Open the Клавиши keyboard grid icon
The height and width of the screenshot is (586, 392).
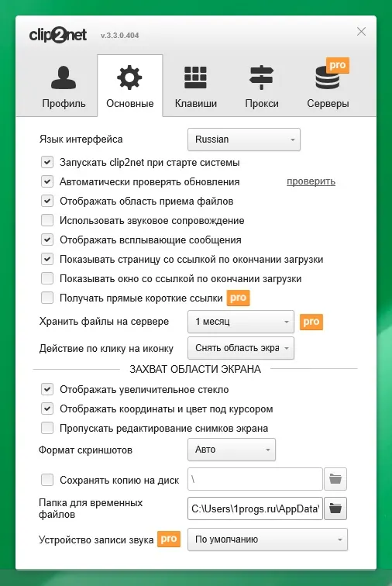point(195,78)
